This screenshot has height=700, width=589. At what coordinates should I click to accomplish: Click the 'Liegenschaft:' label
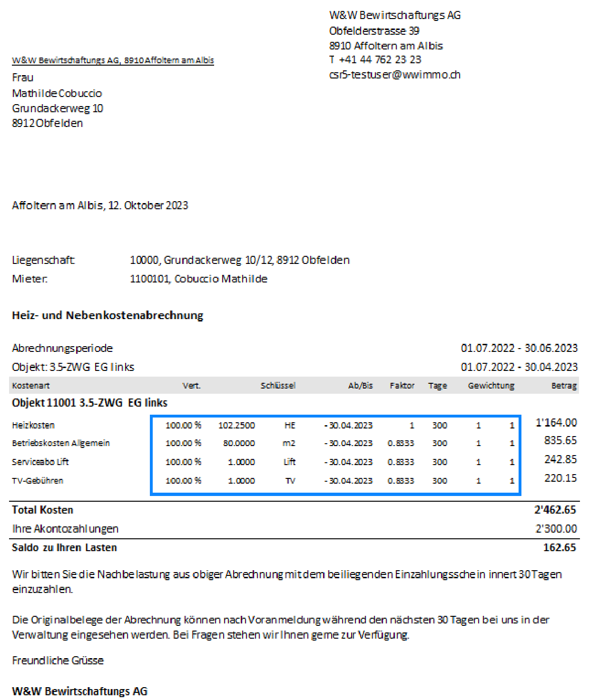(x=43, y=260)
